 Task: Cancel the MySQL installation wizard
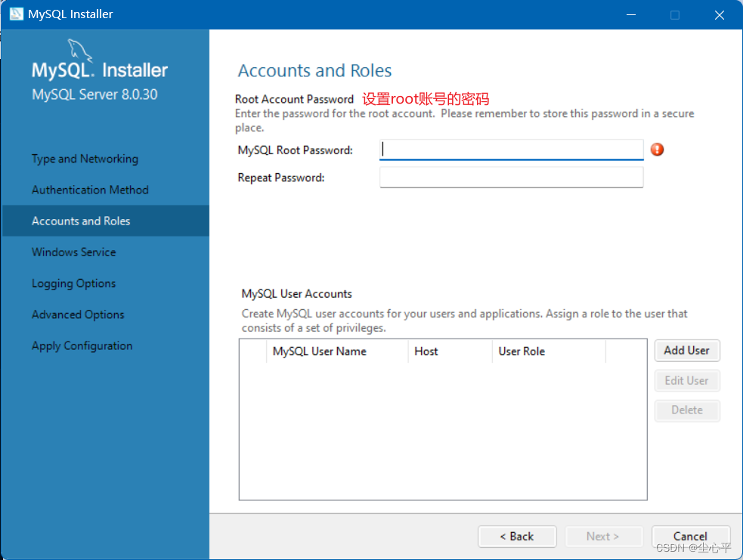690,537
